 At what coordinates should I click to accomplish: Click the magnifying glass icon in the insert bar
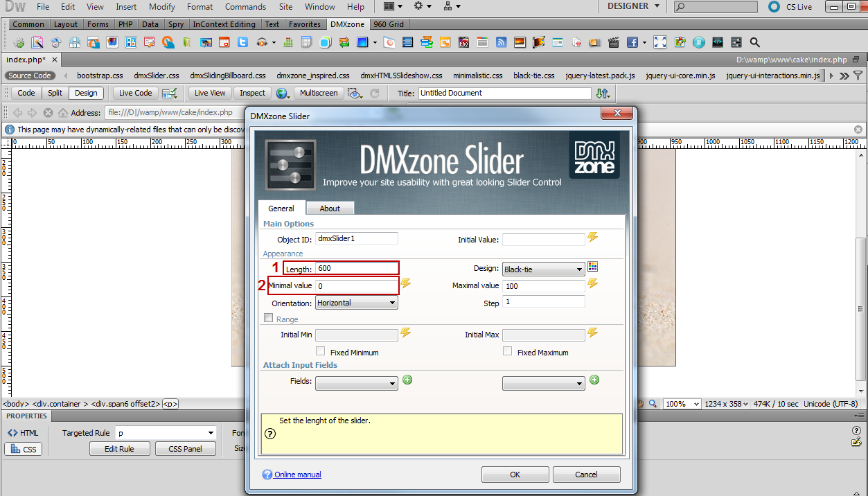(755, 42)
